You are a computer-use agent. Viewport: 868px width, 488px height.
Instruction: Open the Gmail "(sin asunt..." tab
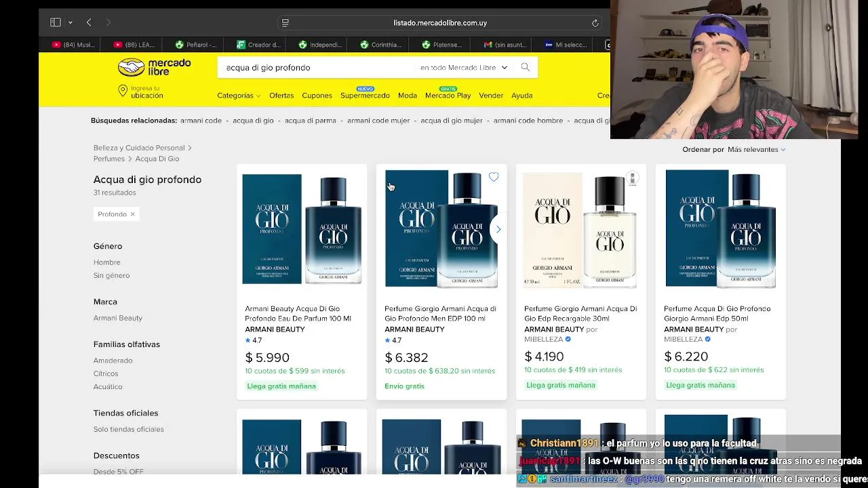pos(505,45)
